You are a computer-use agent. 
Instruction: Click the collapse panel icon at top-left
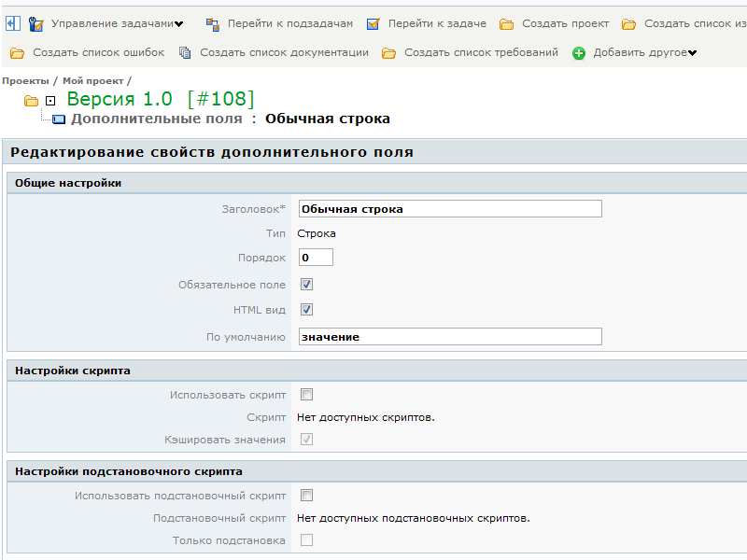click(x=13, y=23)
